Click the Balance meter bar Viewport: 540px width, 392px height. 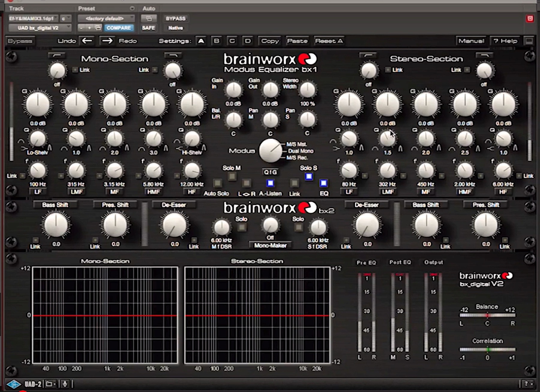click(x=487, y=315)
